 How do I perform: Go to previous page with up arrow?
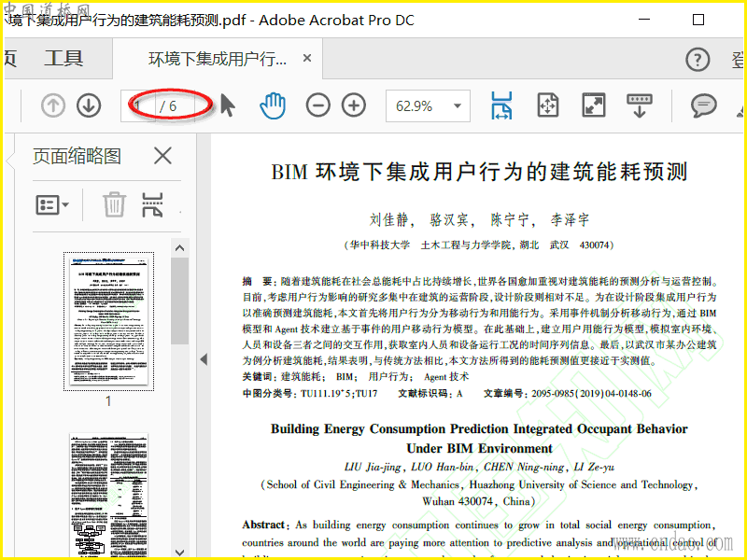[53, 105]
